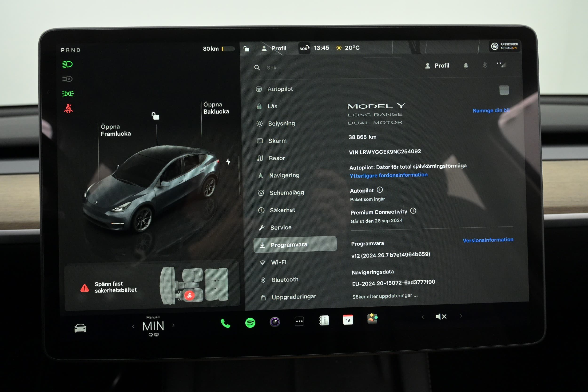Open Profil in the settings header

437,66
